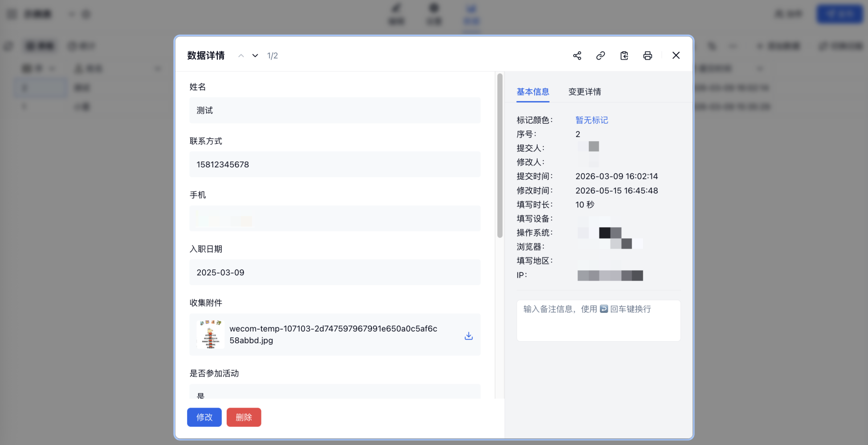This screenshot has height=445, width=868.
Task: Click the record counter 1/2
Action: click(x=273, y=56)
